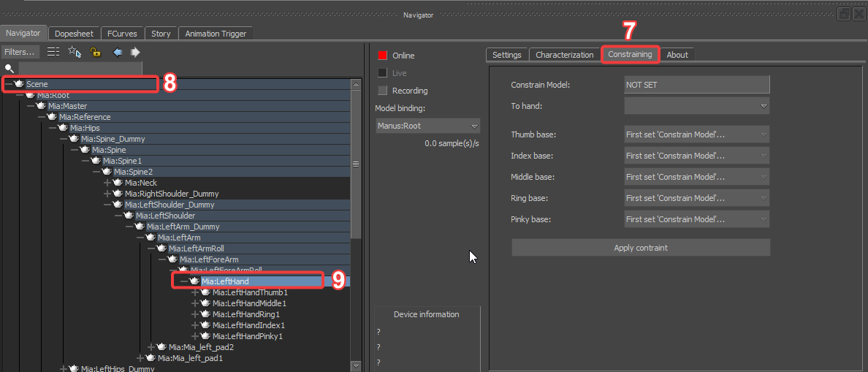
Task: Toggle the yellow padlock lock icon
Action: pos(95,52)
